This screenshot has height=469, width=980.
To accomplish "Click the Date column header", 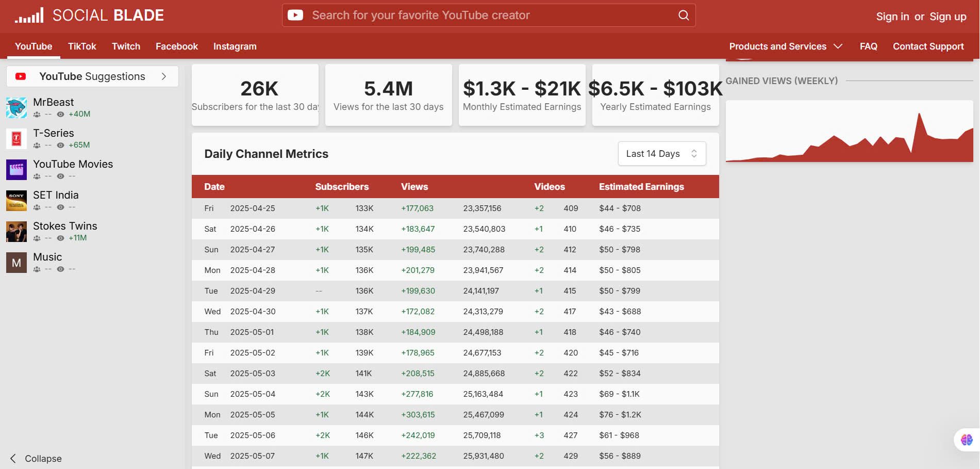I will point(214,187).
